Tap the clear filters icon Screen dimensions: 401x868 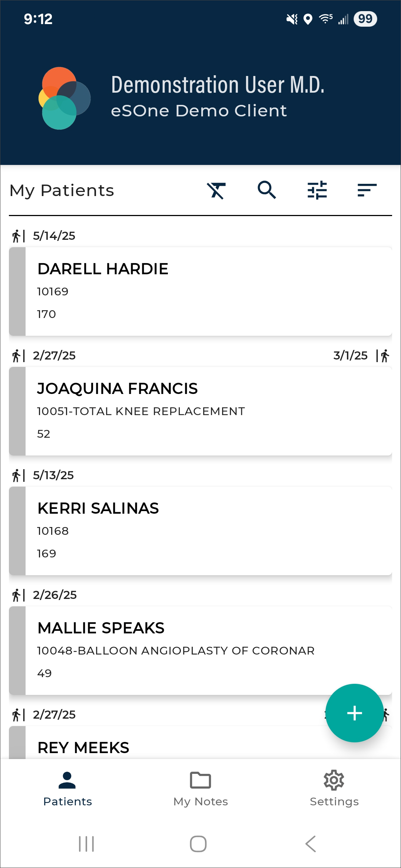216,191
